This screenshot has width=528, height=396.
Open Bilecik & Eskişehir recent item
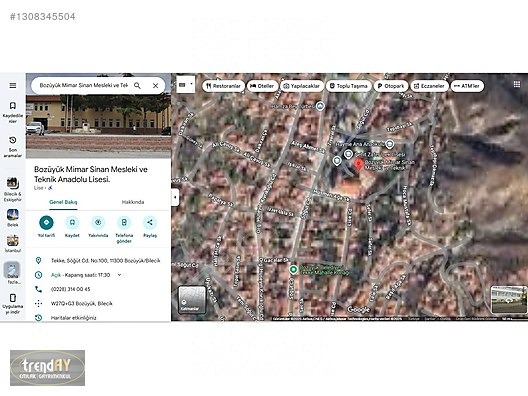click(12, 190)
